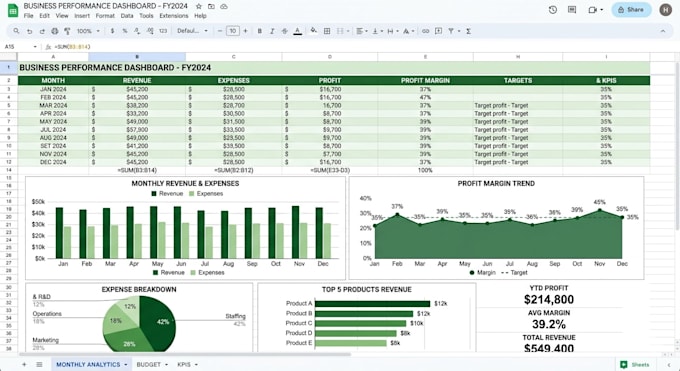The height and width of the screenshot is (371, 680).
Task: Star this spreadsheet document
Action: click(x=199, y=7)
